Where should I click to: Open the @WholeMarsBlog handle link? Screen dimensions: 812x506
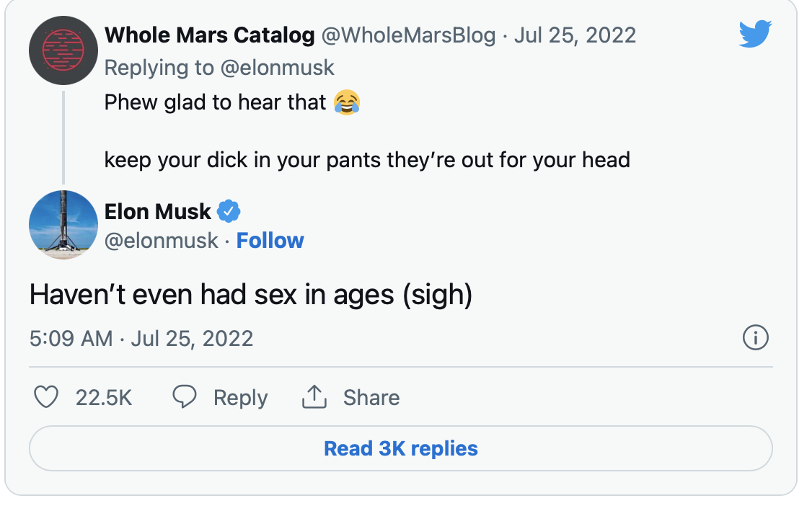(408, 35)
